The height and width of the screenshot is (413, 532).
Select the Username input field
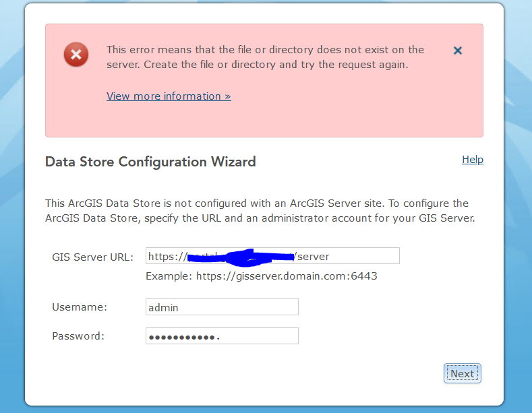222,307
